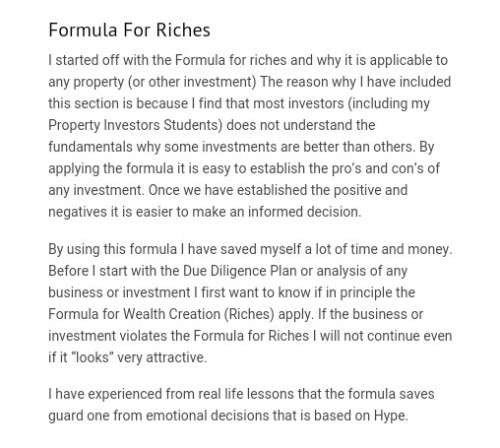Click the word 'Formula' in the heading
500x448 pixels.
point(83,30)
